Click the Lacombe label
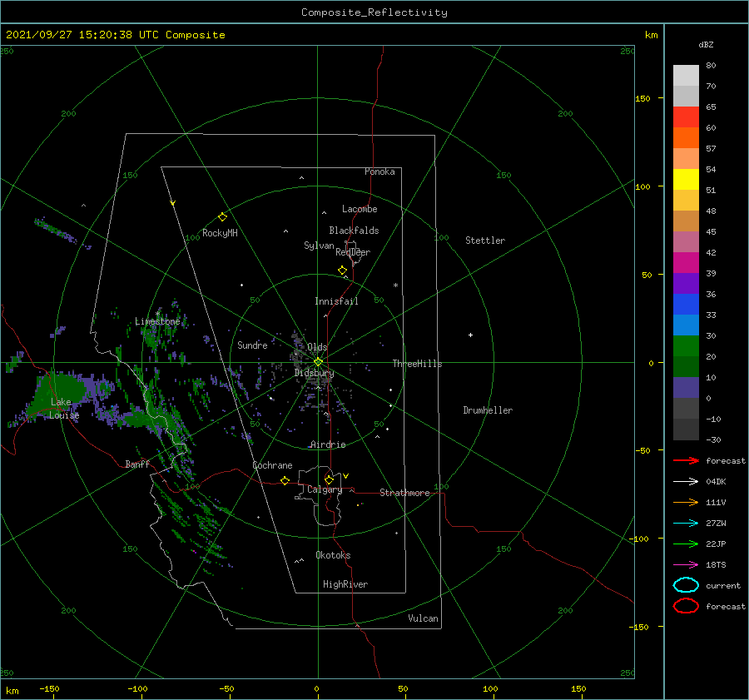 coord(360,209)
